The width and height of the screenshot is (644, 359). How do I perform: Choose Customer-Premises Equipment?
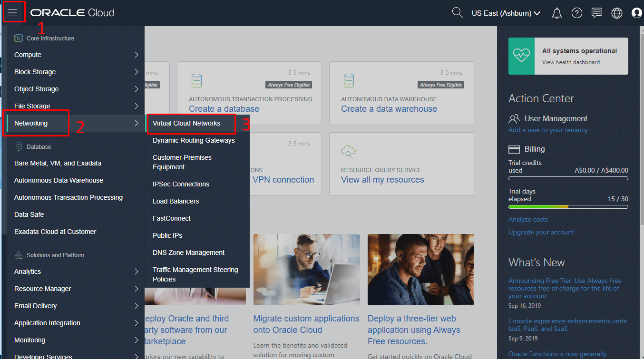(182, 162)
